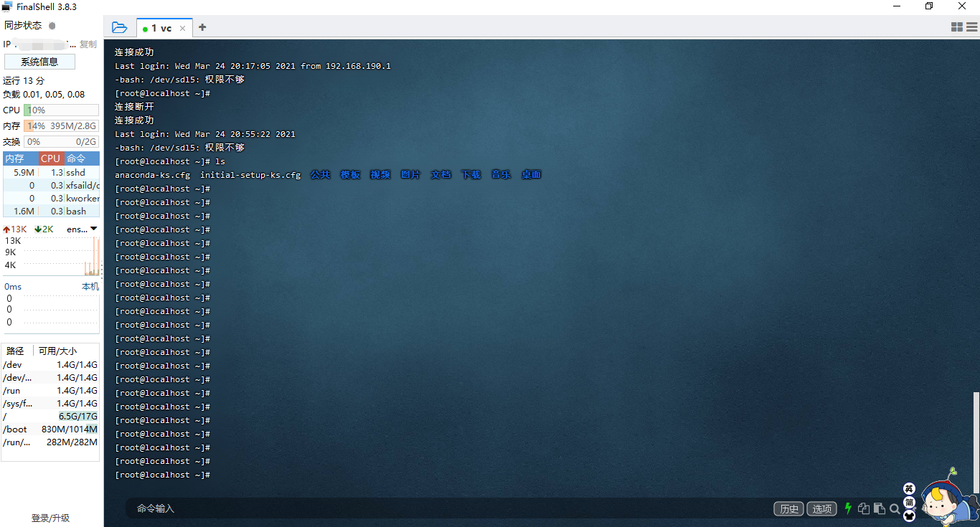The image size is (980, 527).
Task: Click the 交换 swap usage bar
Action: pyautogui.click(x=61, y=142)
